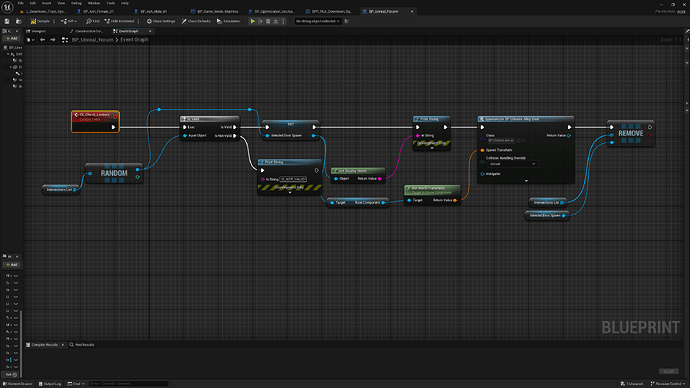Click the Is Not Valid output pin
Viewport: 690px width, 388px height.
coord(235,135)
